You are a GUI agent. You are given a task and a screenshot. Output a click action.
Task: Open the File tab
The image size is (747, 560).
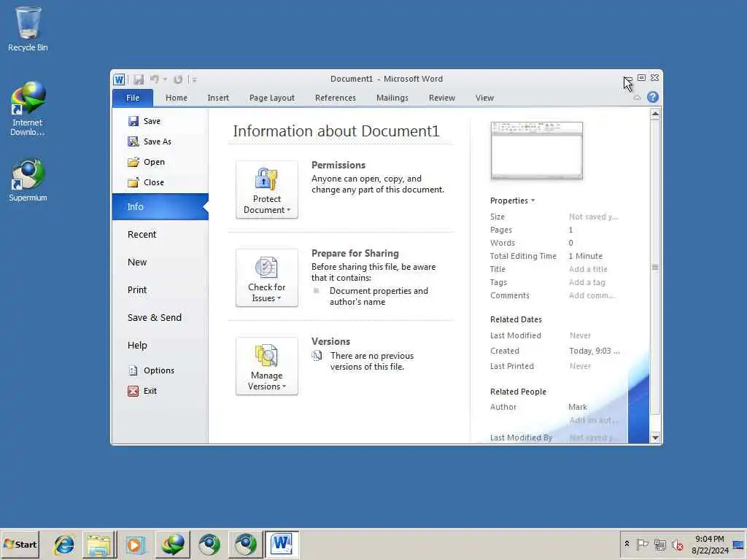(133, 98)
